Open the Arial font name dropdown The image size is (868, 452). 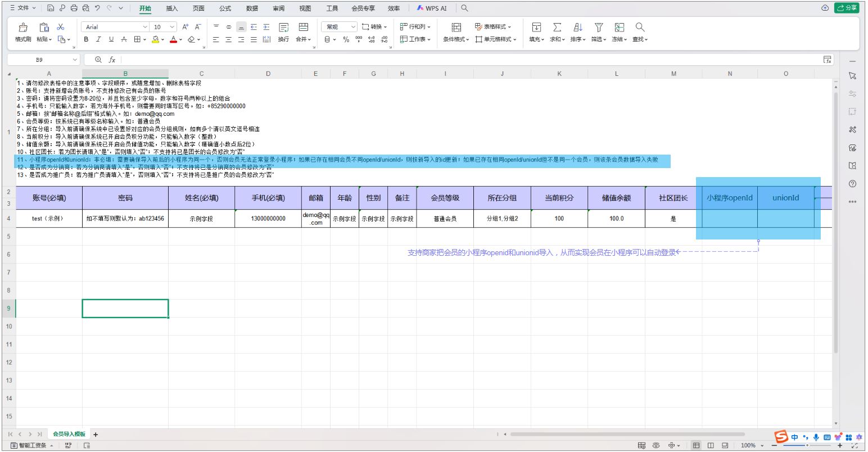pos(145,27)
